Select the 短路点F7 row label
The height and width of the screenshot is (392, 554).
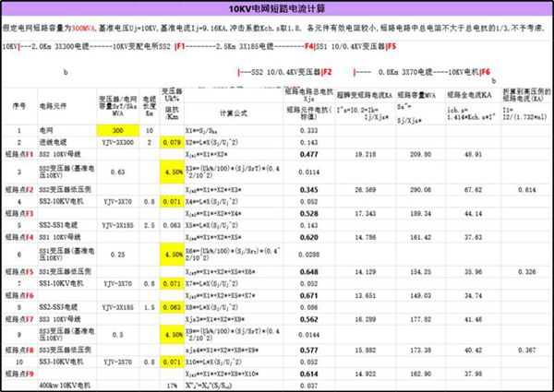pyautogui.click(x=19, y=319)
